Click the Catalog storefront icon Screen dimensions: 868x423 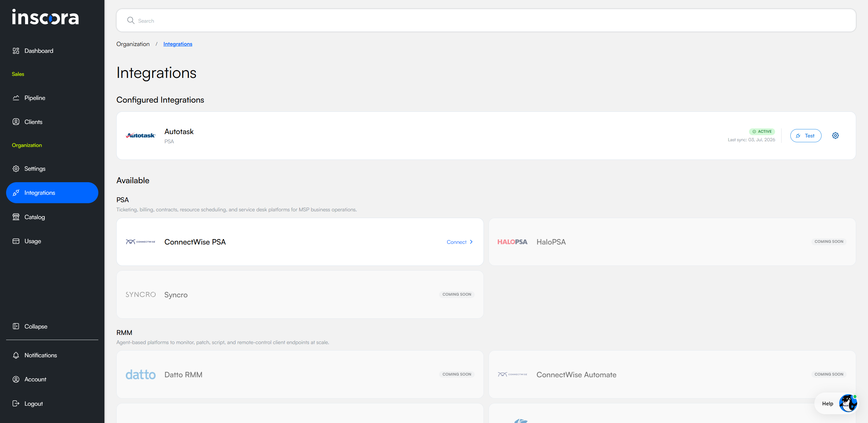coord(16,217)
